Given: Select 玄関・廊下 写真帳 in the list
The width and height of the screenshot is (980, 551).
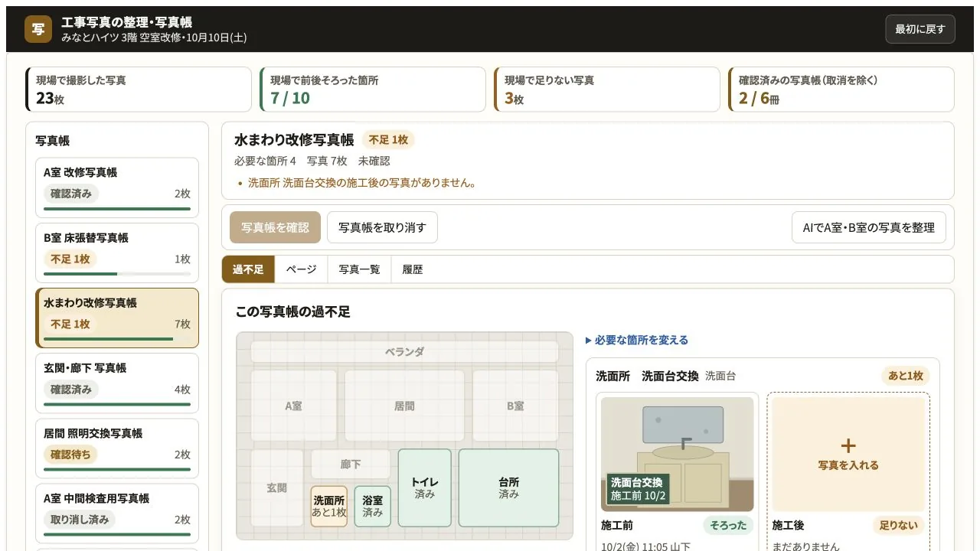Looking at the screenshot, I should (x=117, y=383).
